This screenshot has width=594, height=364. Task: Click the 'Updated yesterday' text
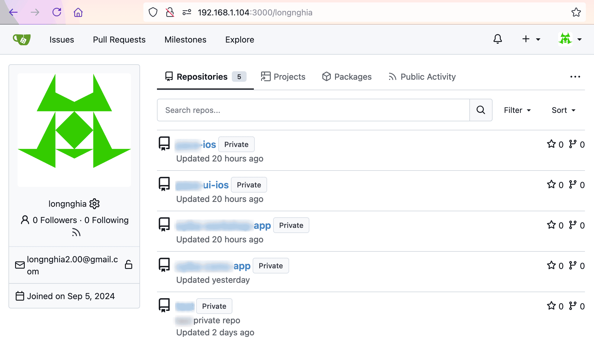tap(213, 280)
